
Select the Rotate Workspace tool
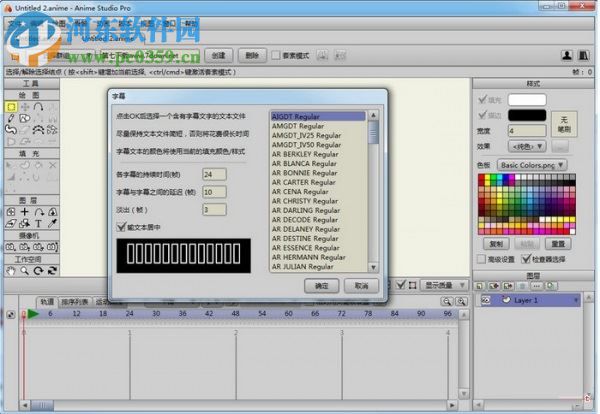click(x=38, y=271)
